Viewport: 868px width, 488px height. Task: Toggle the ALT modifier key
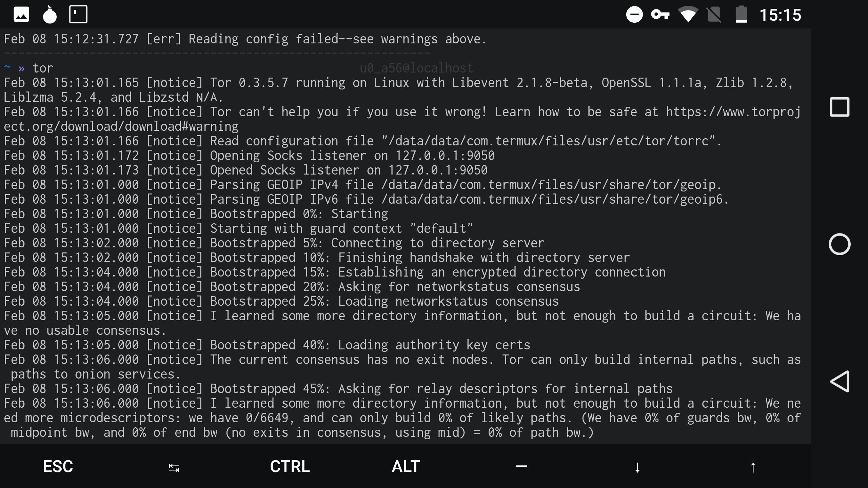[x=406, y=467]
